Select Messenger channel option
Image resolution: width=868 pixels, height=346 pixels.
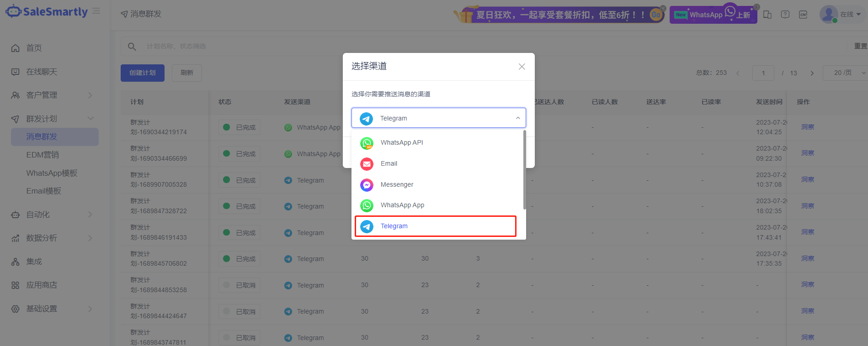click(436, 184)
